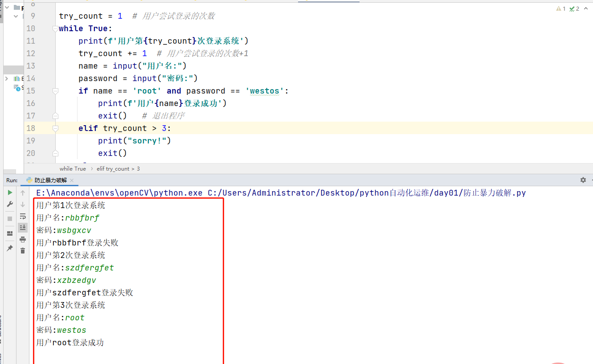The width and height of the screenshot is (593, 364).
Task: Open Run panel settings gear
Action: [x=583, y=180]
